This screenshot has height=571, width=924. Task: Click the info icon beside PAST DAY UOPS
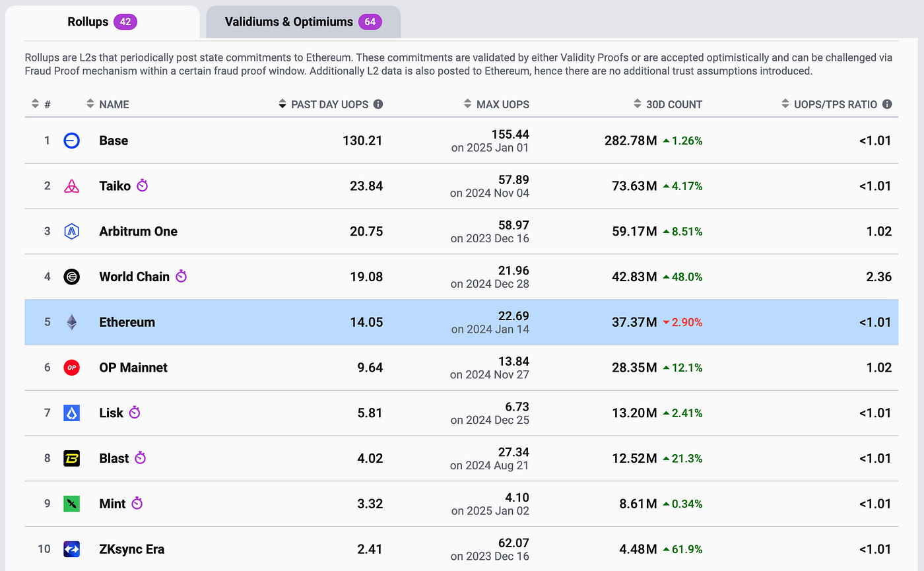(378, 104)
